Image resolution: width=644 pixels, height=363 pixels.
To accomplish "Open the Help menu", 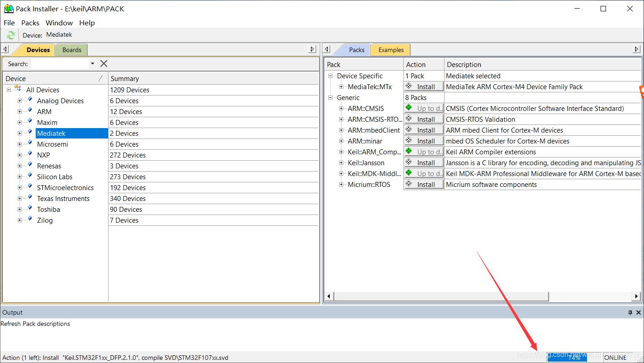I will tap(87, 23).
